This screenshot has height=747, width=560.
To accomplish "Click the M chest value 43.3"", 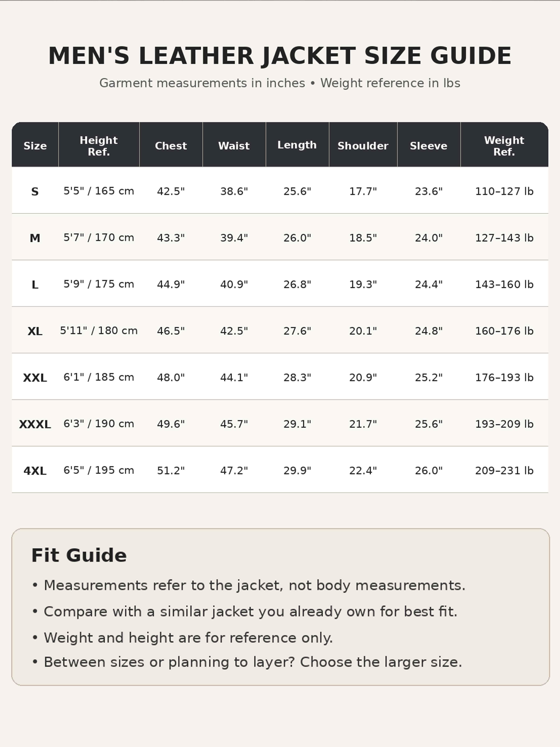I will [x=171, y=238].
